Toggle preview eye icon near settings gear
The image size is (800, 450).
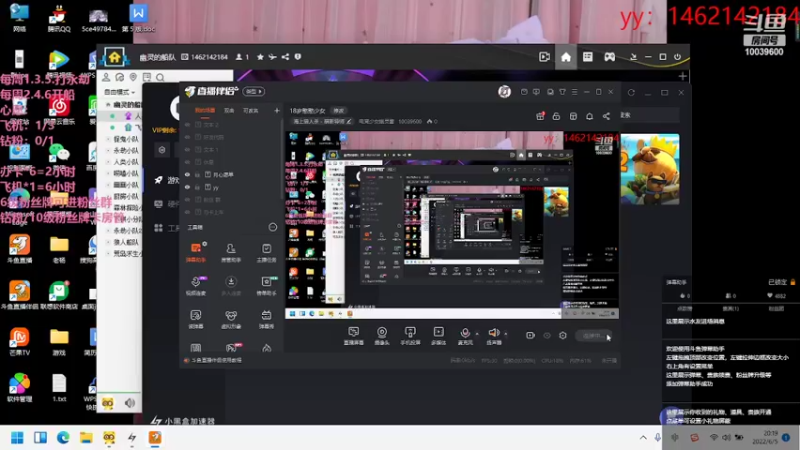547,335
